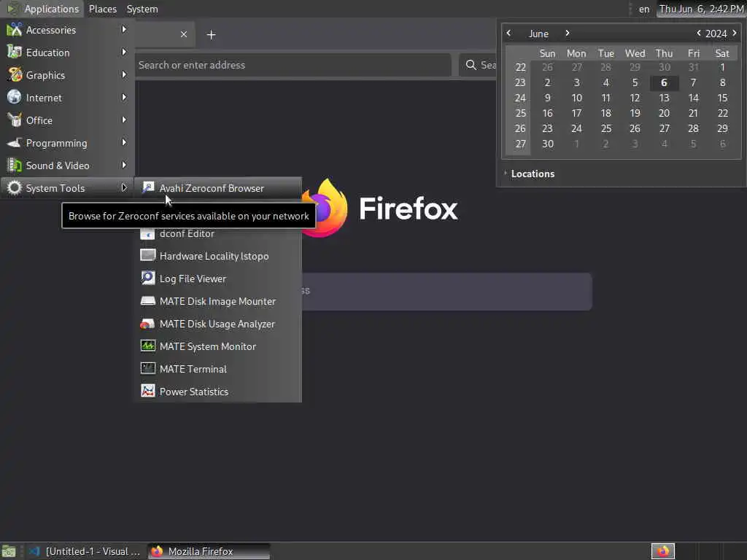This screenshot has height=560, width=747.
Task: Go to previous month in calendar
Action: (x=508, y=33)
